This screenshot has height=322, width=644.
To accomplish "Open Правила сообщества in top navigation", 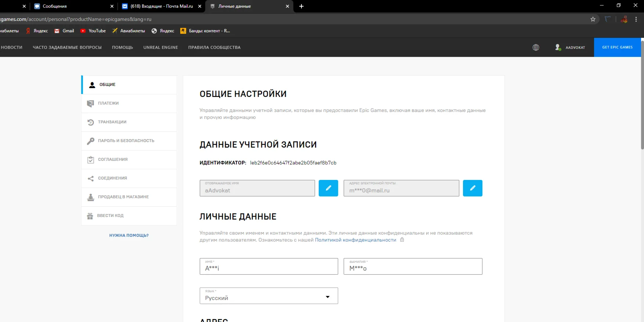I will click(x=214, y=47).
